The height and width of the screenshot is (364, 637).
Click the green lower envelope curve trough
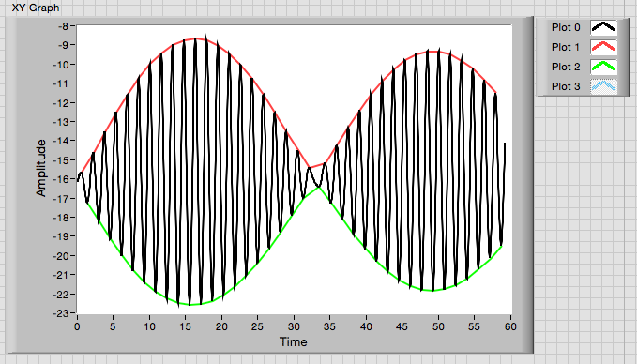point(191,304)
